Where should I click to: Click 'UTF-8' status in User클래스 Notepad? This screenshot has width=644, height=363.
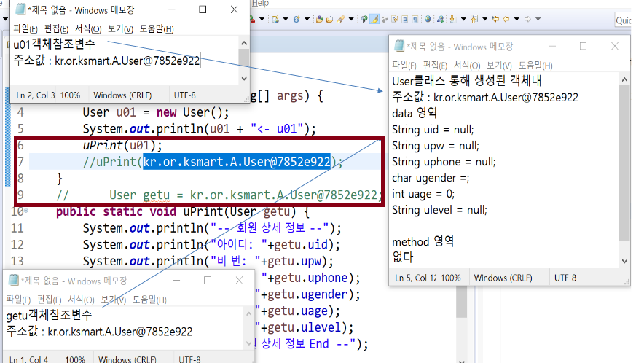tap(565, 278)
